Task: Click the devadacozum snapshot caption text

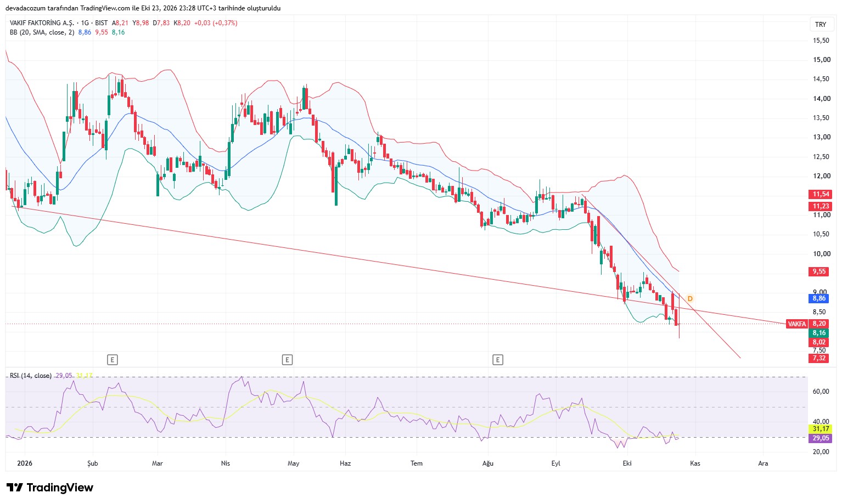Action: click(143, 8)
